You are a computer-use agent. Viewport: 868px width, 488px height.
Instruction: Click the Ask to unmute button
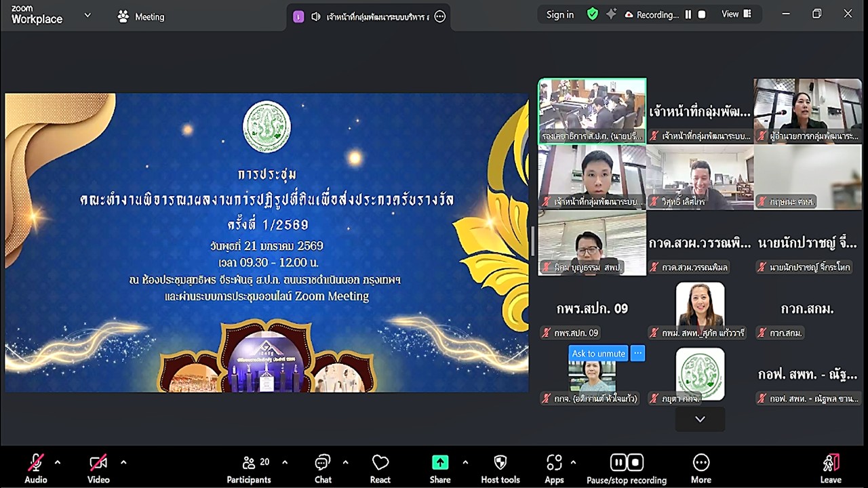(x=597, y=353)
